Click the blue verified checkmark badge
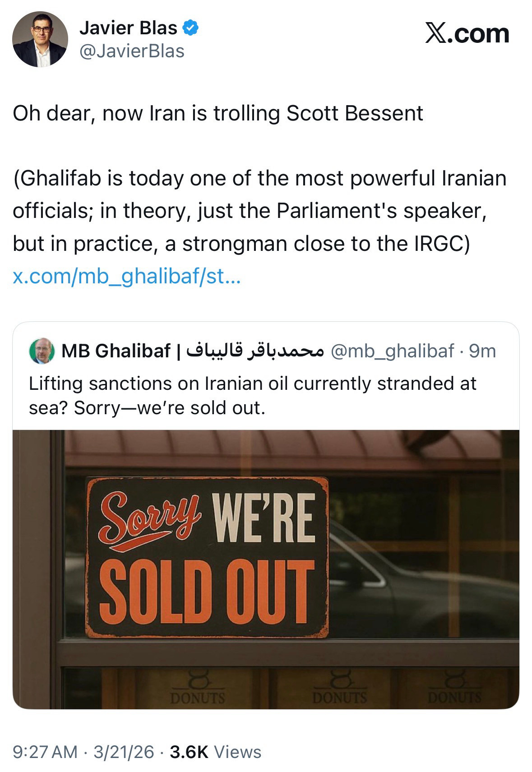Screen dimensions: 532x772 [190, 28]
